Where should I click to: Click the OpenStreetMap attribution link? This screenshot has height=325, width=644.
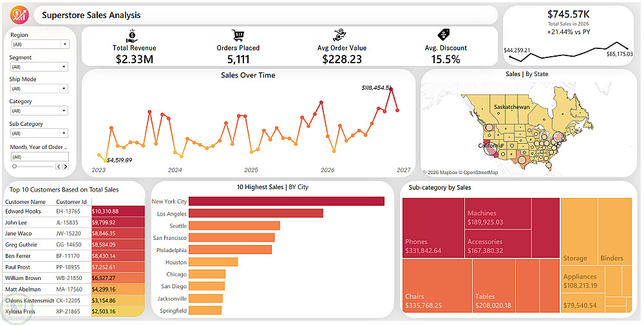point(479,172)
